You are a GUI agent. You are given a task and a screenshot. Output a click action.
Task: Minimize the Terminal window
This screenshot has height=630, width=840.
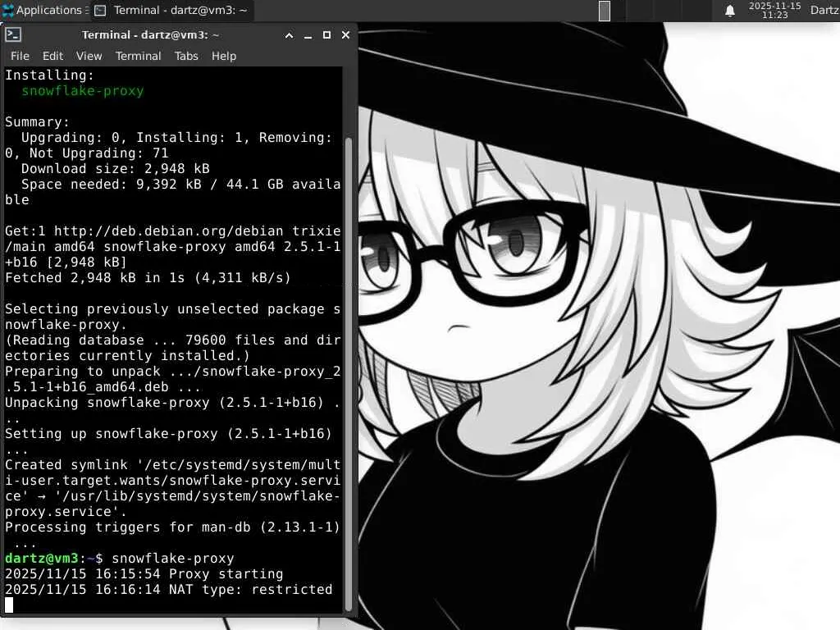pos(308,35)
